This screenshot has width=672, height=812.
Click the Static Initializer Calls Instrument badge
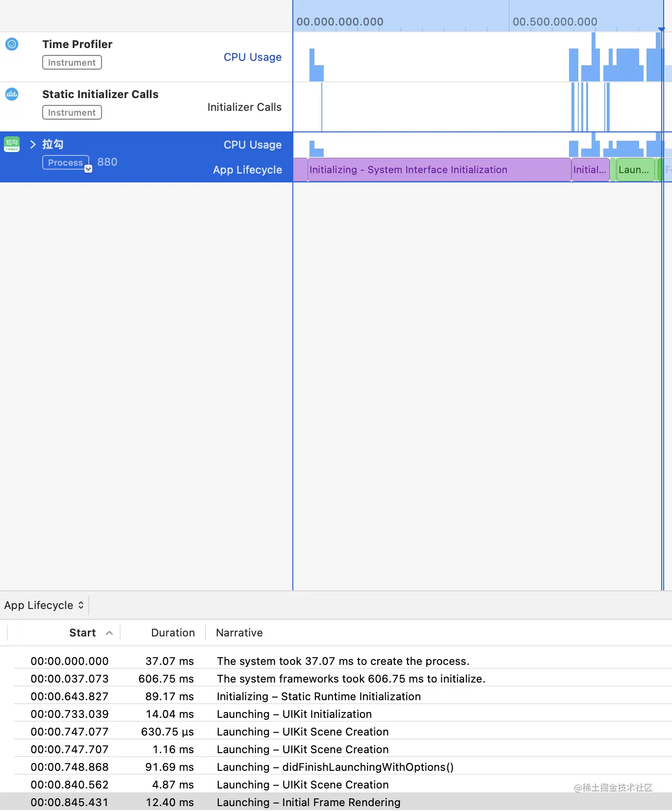point(72,112)
